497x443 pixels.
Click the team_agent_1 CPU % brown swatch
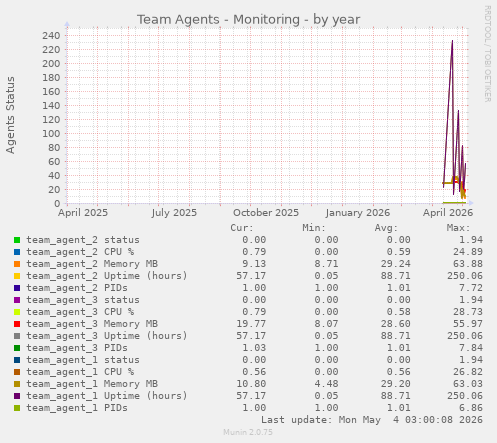(x=17, y=372)
